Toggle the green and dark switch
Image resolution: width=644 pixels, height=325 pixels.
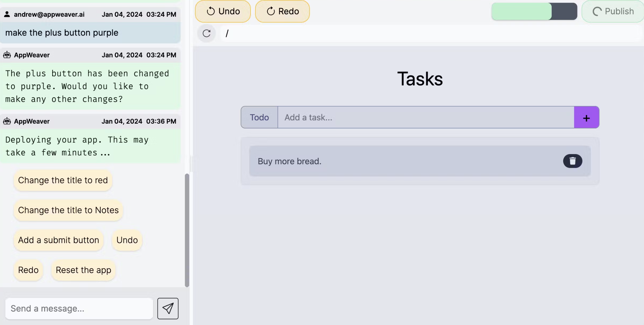(534, 11)
